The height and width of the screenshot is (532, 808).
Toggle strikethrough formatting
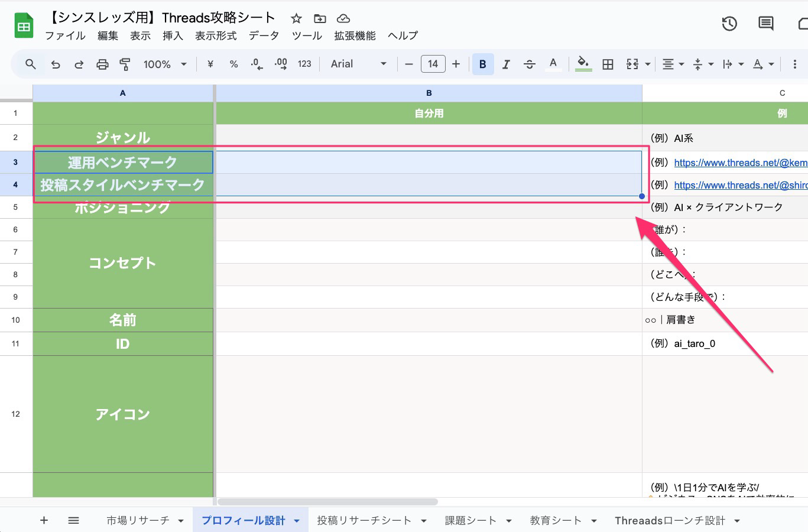coord(529,64)
